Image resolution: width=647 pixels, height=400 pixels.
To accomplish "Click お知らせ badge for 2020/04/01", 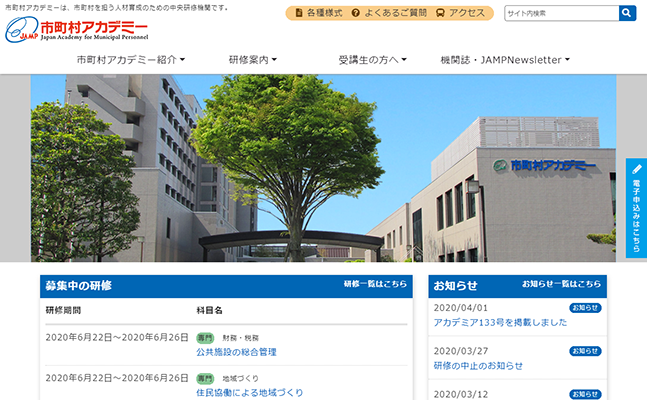I will 585,308.
